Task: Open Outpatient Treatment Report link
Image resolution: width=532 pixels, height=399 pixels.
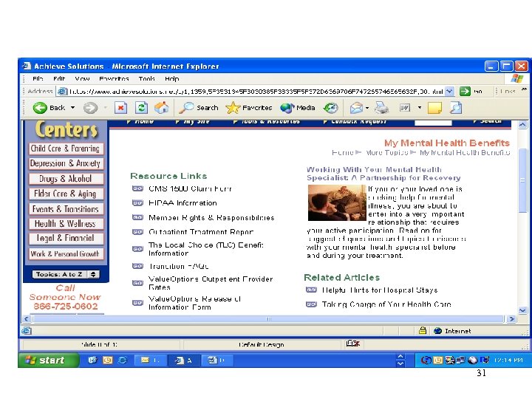Action: click(201, 232)
